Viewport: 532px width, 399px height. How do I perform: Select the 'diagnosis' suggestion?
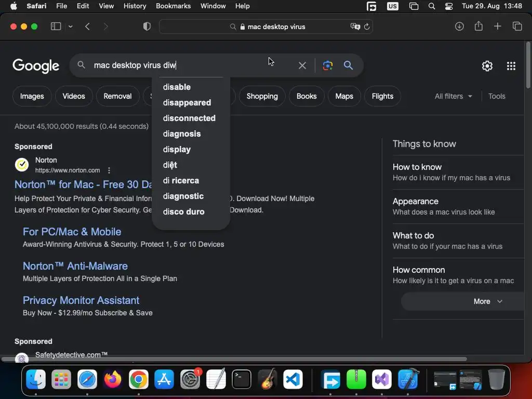[182, 134]
